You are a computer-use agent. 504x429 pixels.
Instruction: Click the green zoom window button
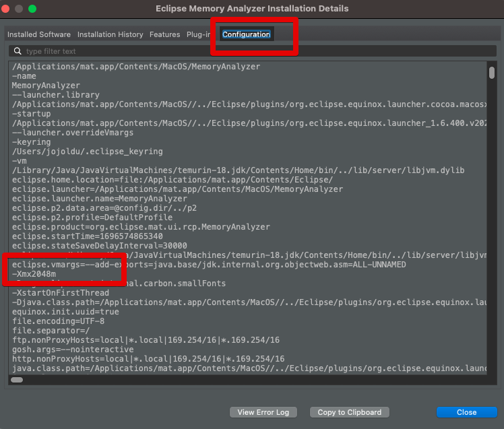coord(32,9)
